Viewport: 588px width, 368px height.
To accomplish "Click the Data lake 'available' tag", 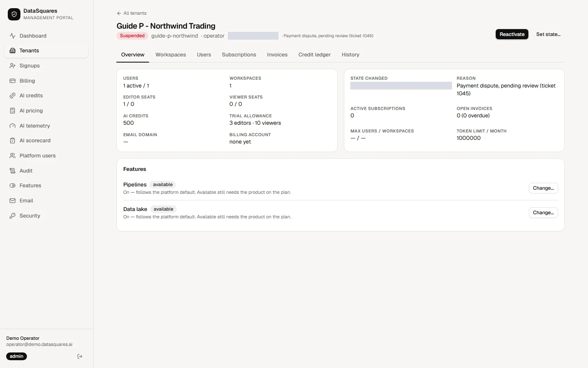I will tap(163, 209).
